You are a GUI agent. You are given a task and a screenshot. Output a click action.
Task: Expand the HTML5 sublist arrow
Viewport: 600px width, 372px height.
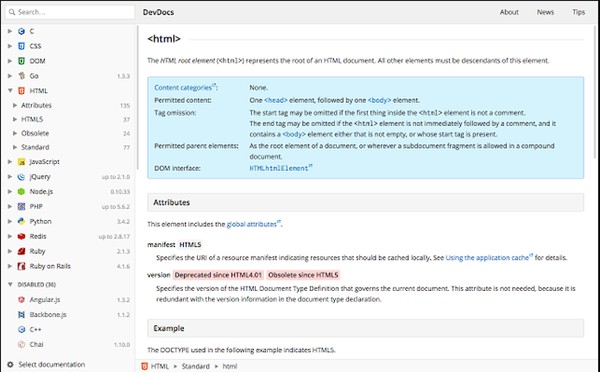[15, 119]
